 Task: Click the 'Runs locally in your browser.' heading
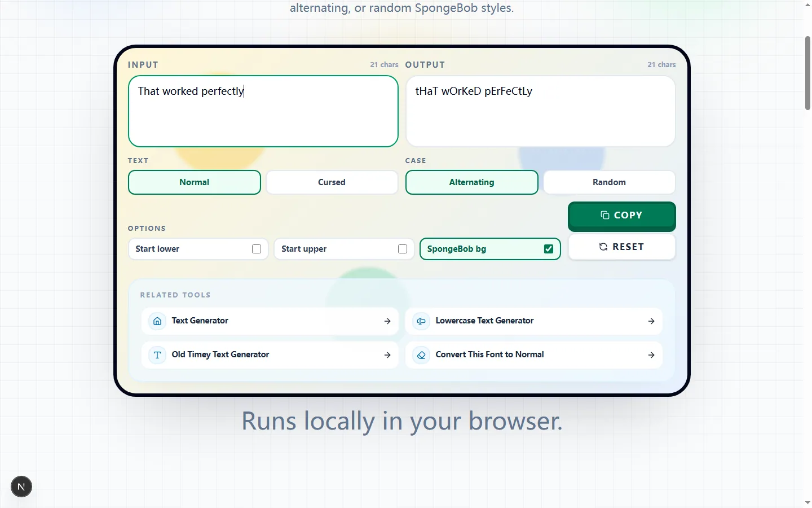(x=402, y=421)
